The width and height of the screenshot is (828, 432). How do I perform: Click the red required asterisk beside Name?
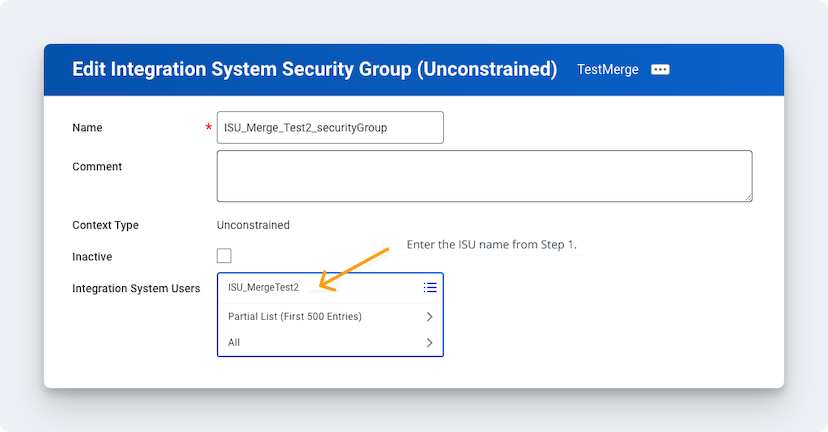coord(208,128)
